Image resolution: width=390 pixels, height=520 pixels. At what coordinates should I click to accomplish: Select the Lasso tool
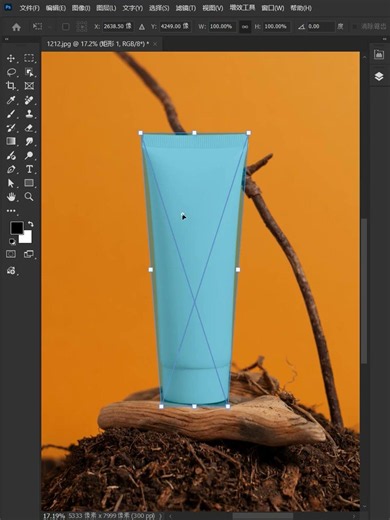[x=11, y=72]
